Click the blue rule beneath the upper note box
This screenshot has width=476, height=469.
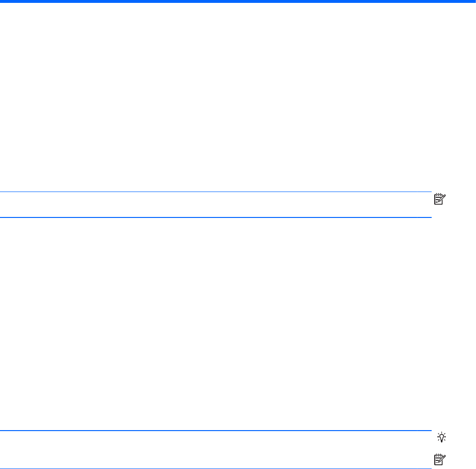pyautogui.click(x=215, y=217)
